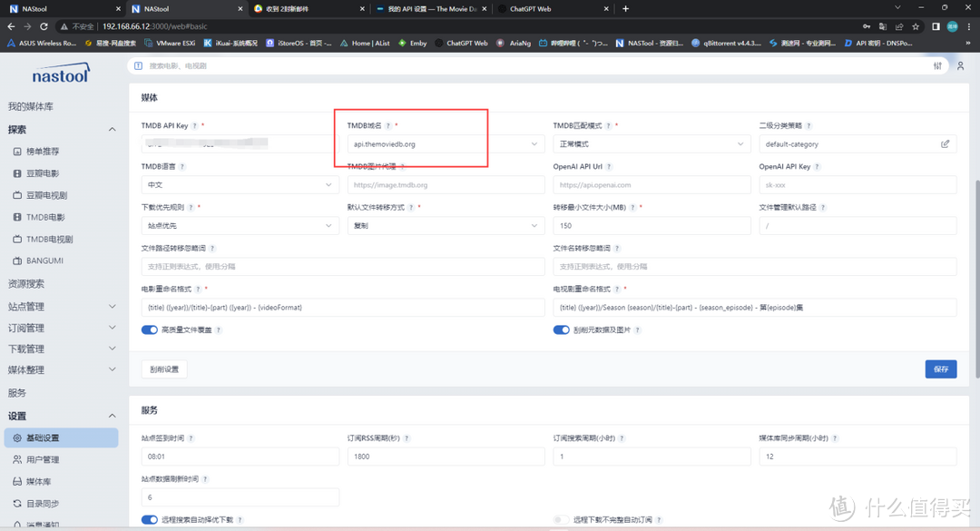Open a new browser tab
The image size is (980, 531).
click(x=625, y=9)
